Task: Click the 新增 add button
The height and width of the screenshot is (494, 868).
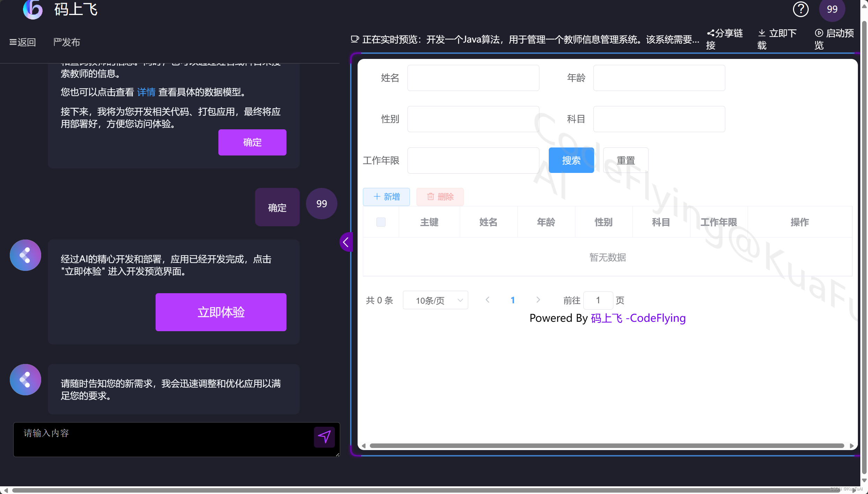Action: [x=386, y=197]
